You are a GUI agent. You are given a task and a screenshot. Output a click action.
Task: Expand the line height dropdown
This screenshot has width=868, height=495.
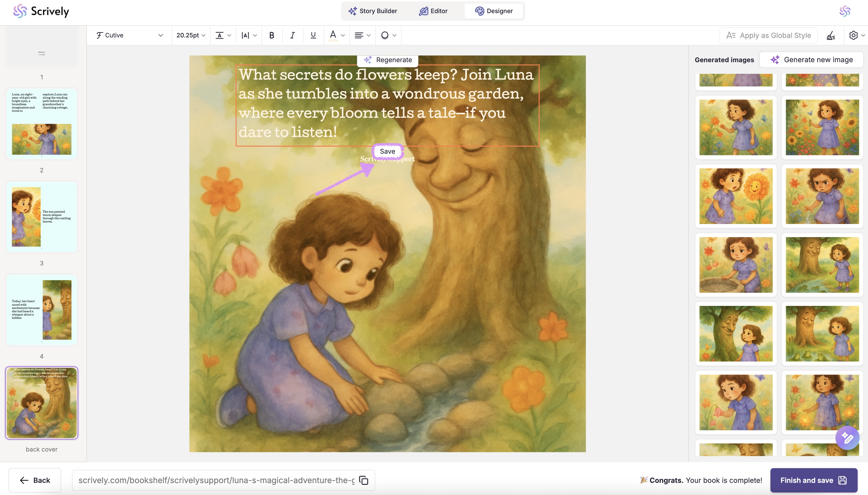[x=223, y=35]
